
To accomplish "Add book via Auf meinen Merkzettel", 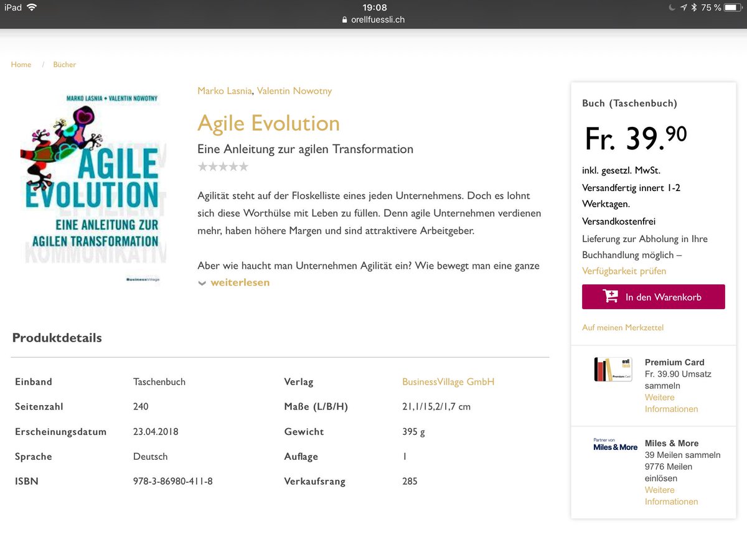I will (x=622, y=327).
